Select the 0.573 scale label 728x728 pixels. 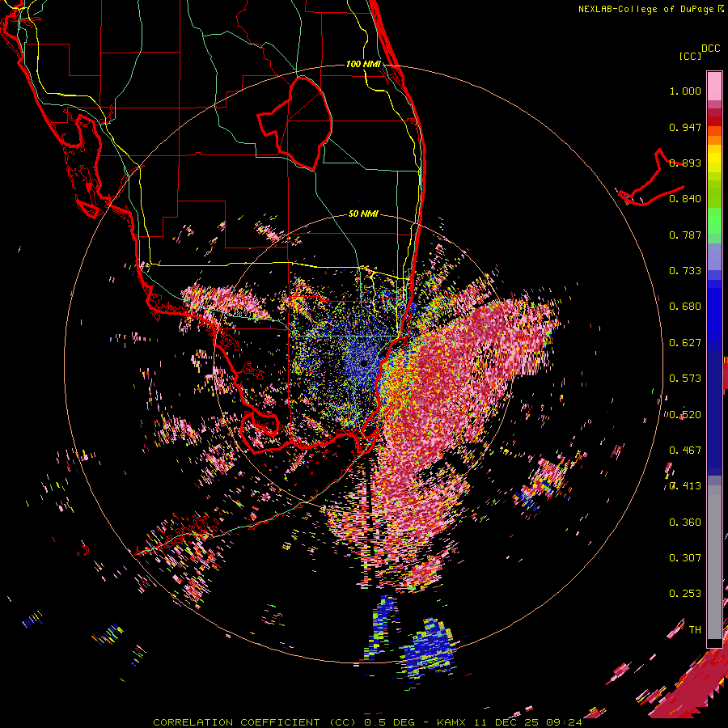click(x=685, y=379)
